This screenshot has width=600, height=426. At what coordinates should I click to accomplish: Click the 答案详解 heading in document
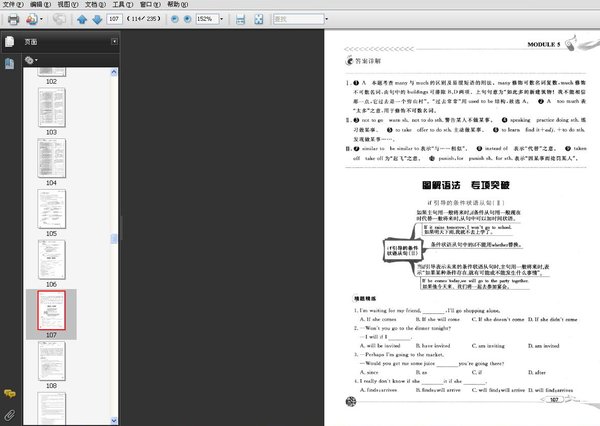point(368,61)
